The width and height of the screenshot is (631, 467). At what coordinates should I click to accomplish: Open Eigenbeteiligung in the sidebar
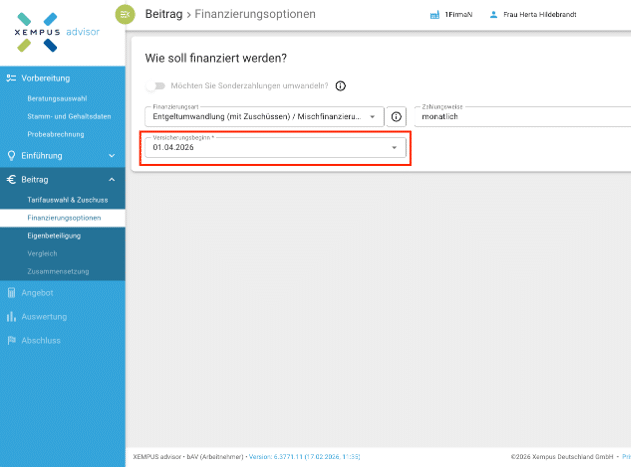click(54, 236)
